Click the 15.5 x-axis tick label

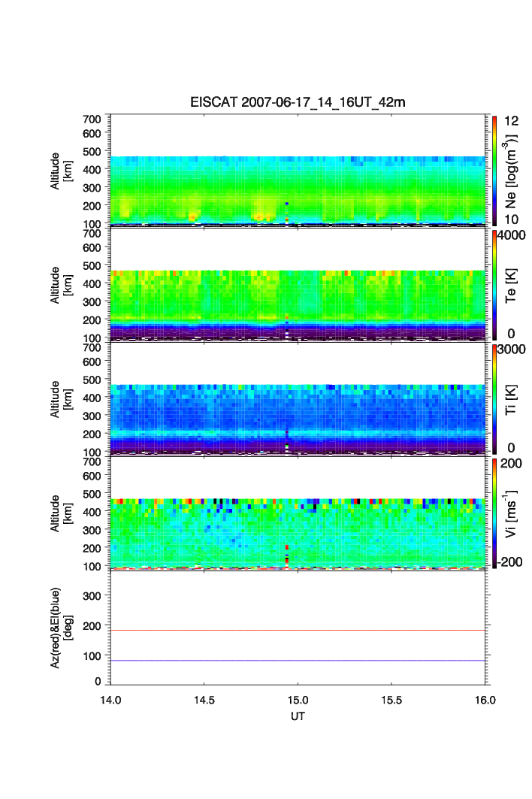tap(392, 699)
